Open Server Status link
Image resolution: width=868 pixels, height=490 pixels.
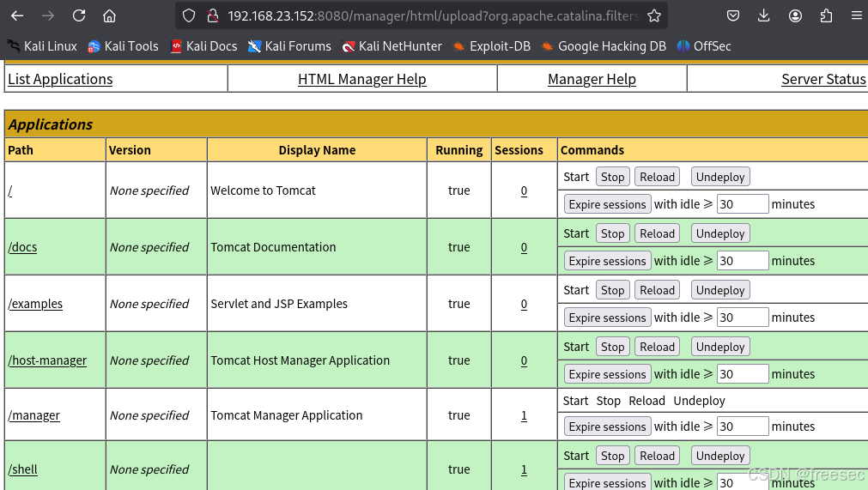pos(823,79)
